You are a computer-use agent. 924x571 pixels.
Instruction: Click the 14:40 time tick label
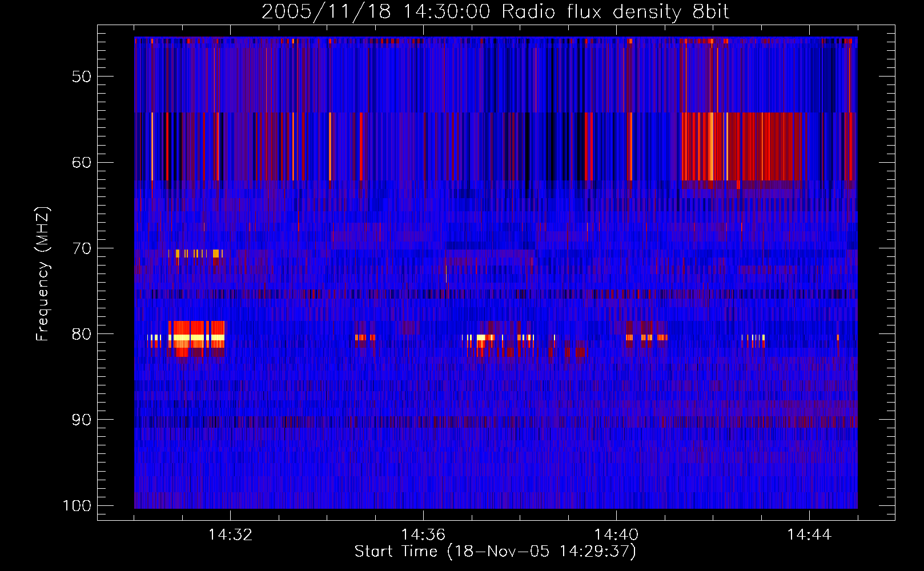pyautogui.click(x=616, y=535)
